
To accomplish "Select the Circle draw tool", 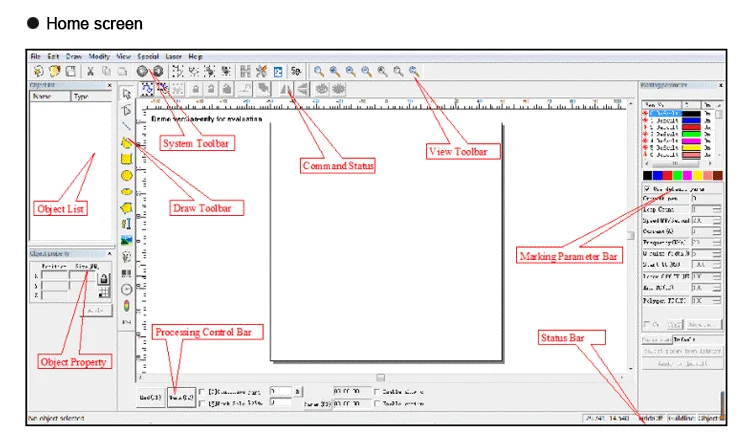I will [x=126, y=176].
